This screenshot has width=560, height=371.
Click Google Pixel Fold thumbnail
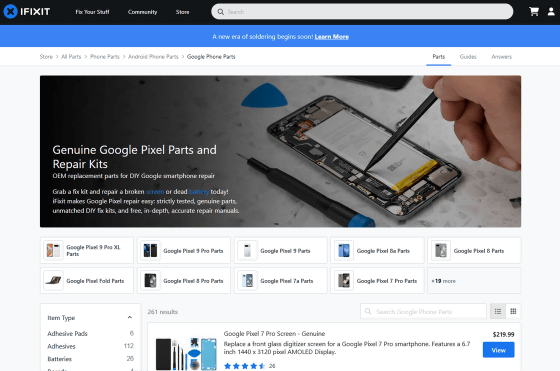[x=53, y=281]
